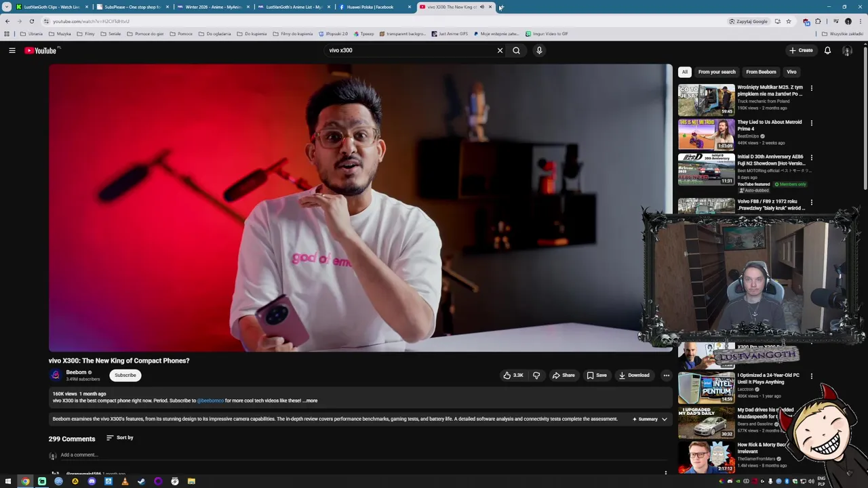The image size is (868, 488).
Task: Save the video to a playlist
Action: click(x=597, y=375)
